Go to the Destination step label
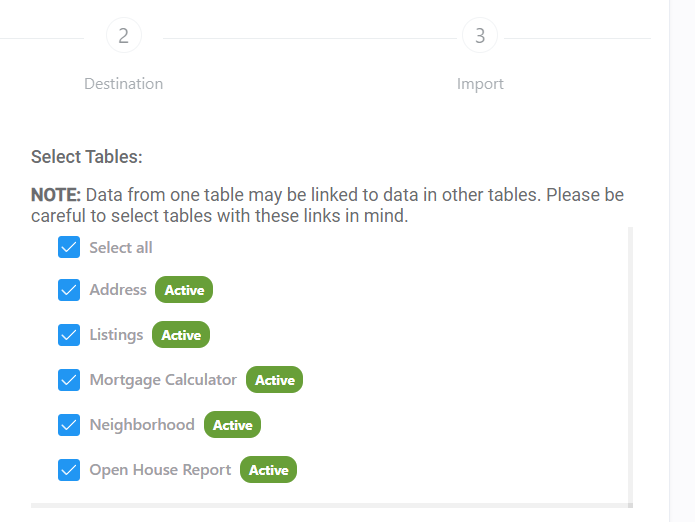Viewport: 695px width, 522px height. tap(124, 84)
